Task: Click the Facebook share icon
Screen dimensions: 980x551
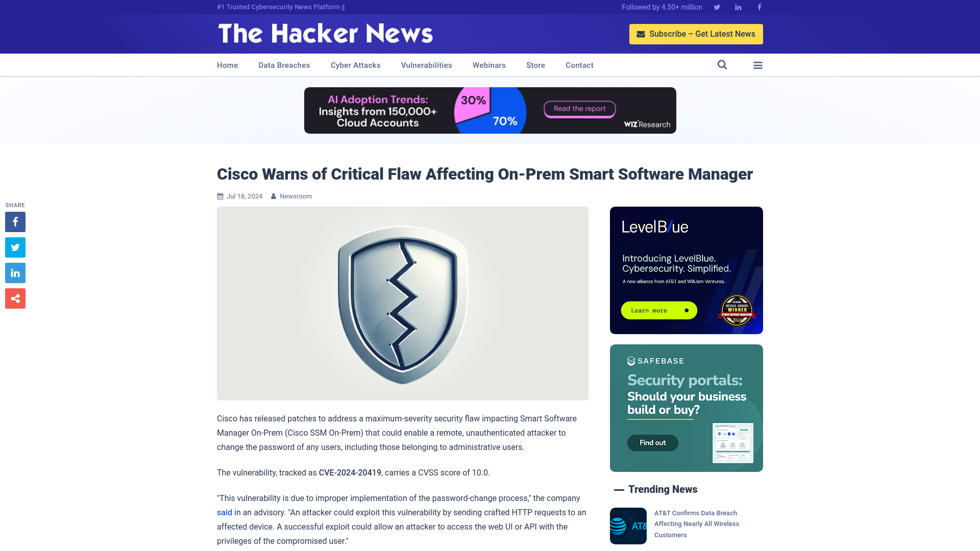Action: coord(15,221)
